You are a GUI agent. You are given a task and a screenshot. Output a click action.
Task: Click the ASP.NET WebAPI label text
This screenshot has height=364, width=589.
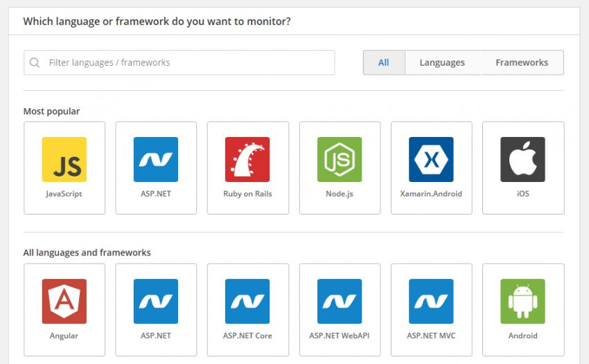[x=340, y=336]
